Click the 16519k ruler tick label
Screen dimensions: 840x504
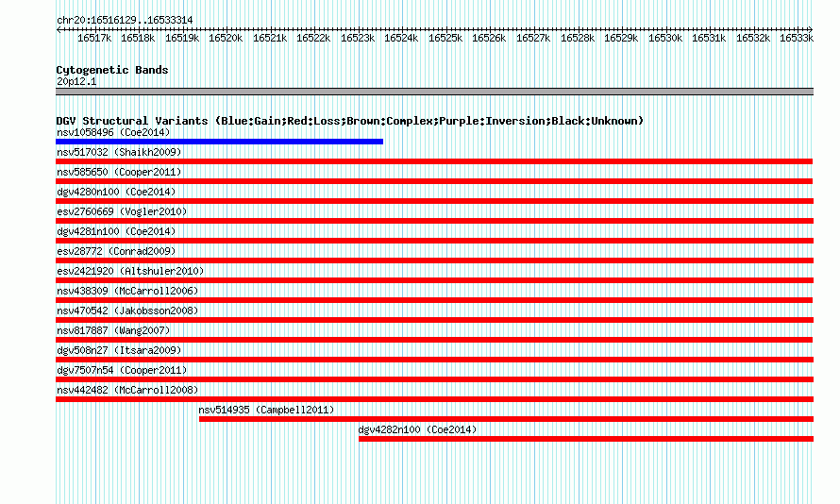[182, 38]
